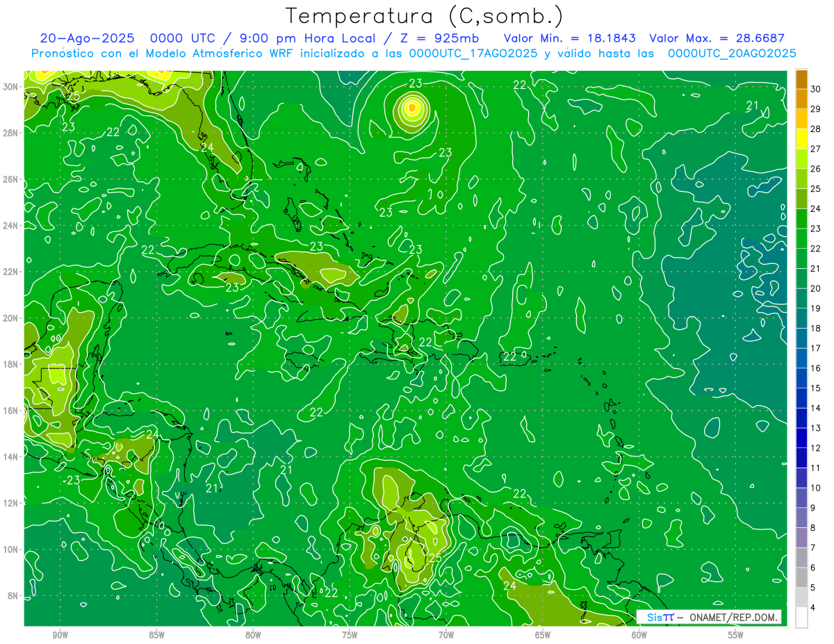
Task: Click the '90W' longitude axis label
Action: click(x=60, y=635)
